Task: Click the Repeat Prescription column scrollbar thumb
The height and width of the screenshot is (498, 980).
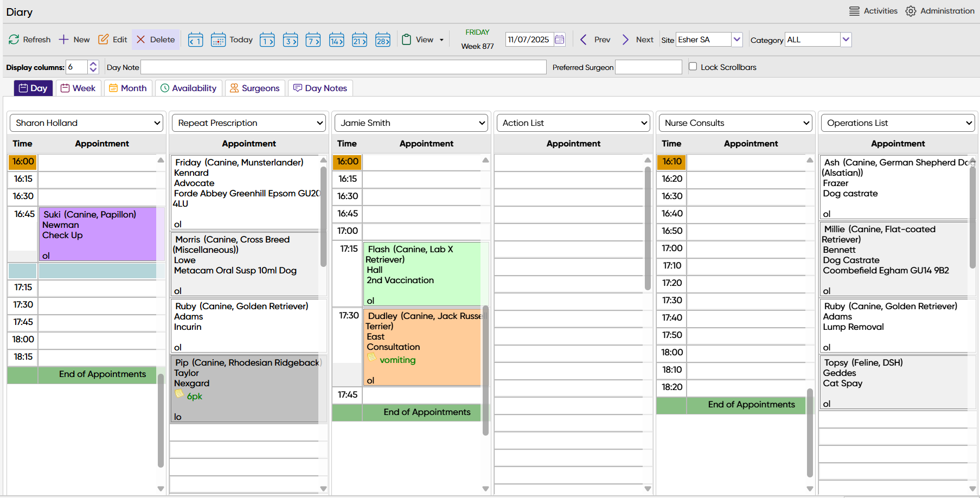Action: tap(323, 216)
